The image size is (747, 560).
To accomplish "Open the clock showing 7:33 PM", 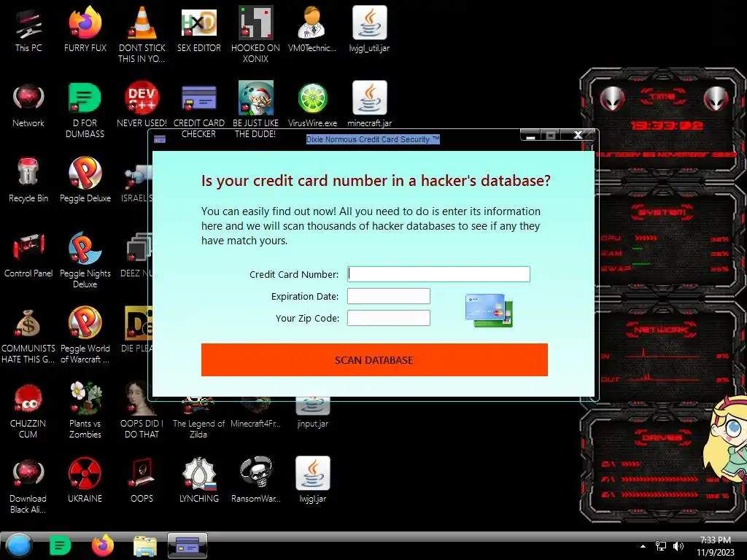I will pos(715,546).
